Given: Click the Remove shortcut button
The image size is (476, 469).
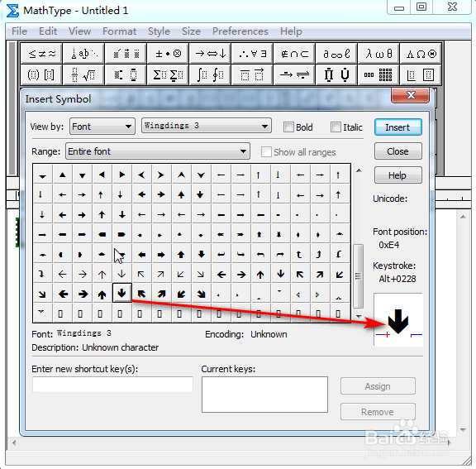Looking at the screenshot, I should click(378, 412).
